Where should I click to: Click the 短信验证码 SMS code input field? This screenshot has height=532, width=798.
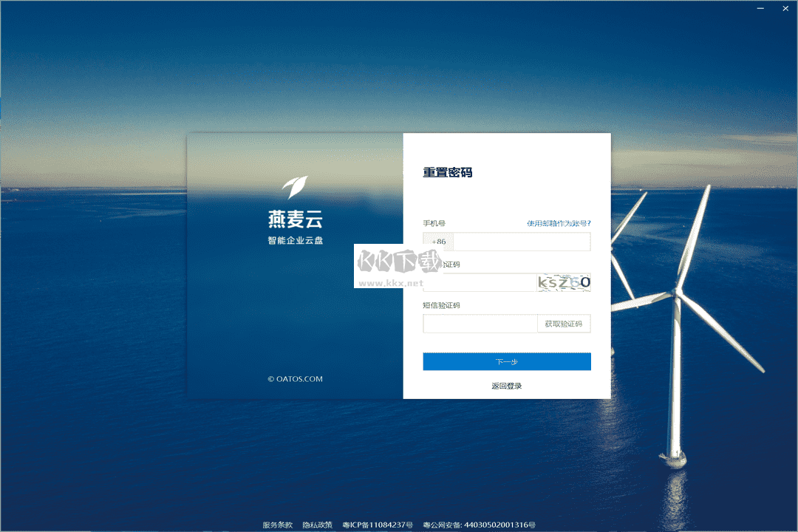pos(480,324)
